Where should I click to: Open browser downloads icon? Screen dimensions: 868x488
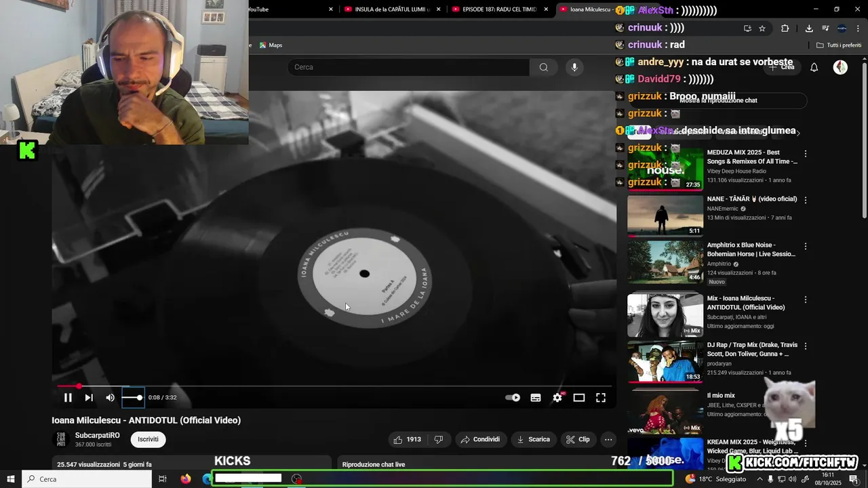(x=809, y=28)
